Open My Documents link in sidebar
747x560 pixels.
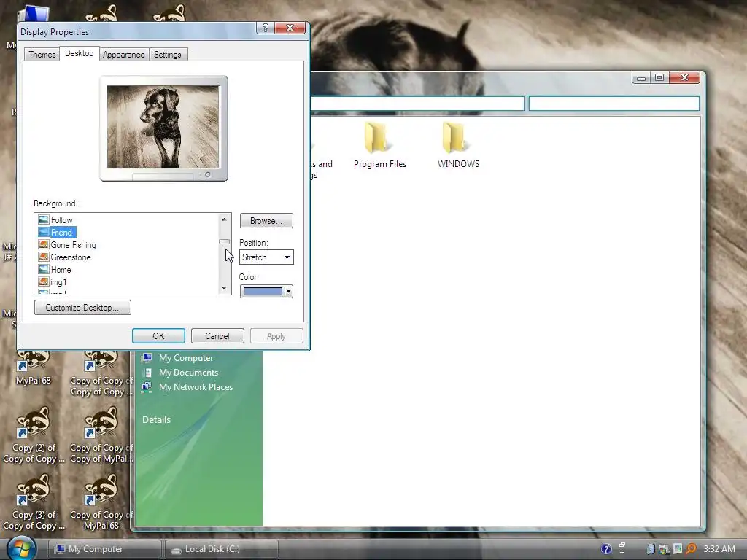[x=189, y=373]
